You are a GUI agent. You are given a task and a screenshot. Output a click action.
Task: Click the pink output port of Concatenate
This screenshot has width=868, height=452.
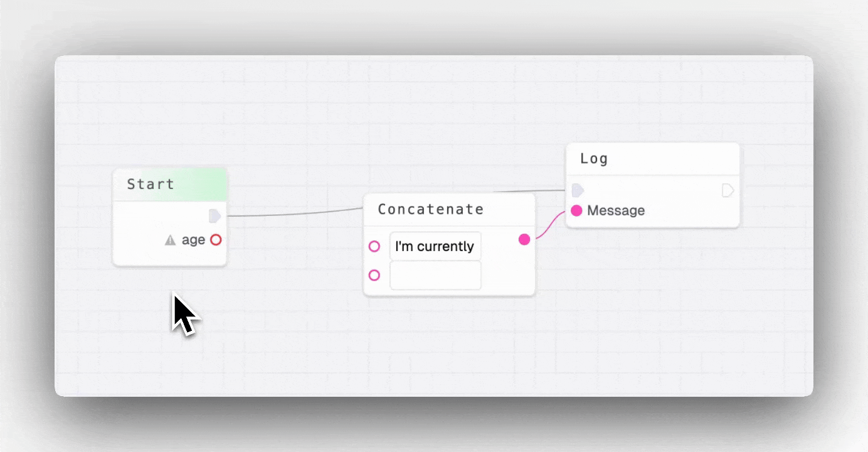[524, 239]
